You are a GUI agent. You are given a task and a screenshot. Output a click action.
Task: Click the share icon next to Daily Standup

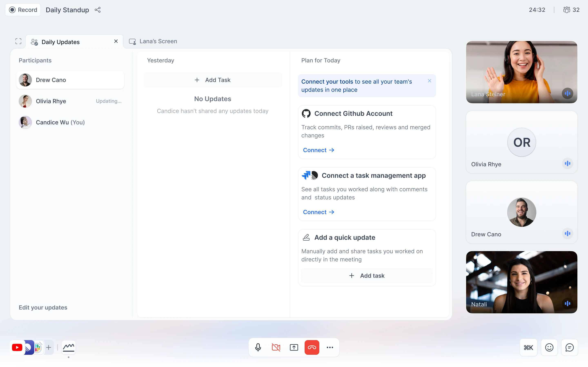[x=98, y=10]
